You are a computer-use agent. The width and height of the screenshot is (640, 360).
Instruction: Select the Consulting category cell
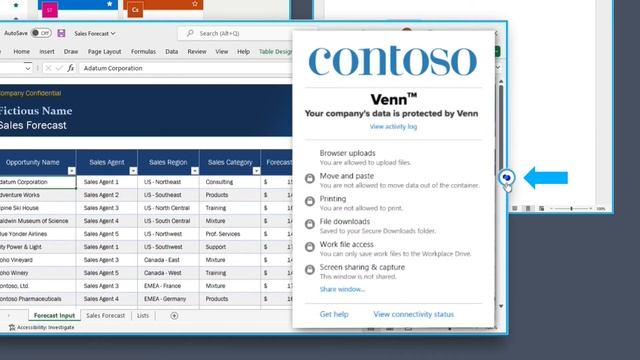click(230, 182)
